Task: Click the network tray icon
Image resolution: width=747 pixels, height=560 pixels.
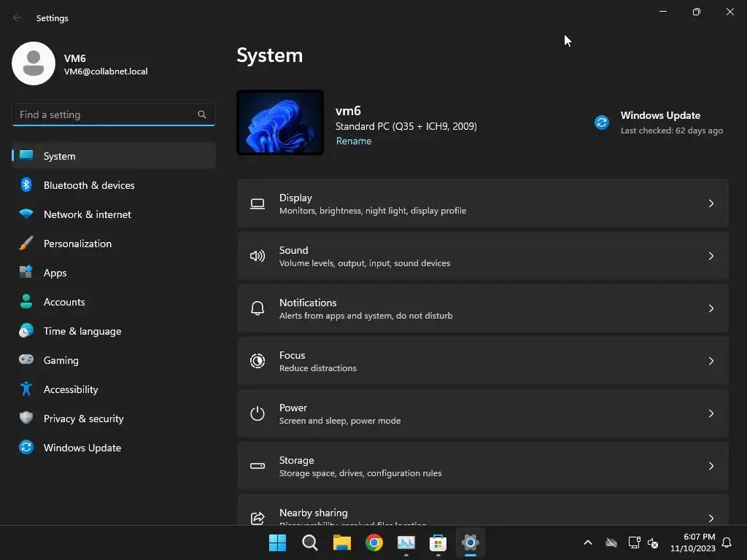Action: (x=634, y=542)
